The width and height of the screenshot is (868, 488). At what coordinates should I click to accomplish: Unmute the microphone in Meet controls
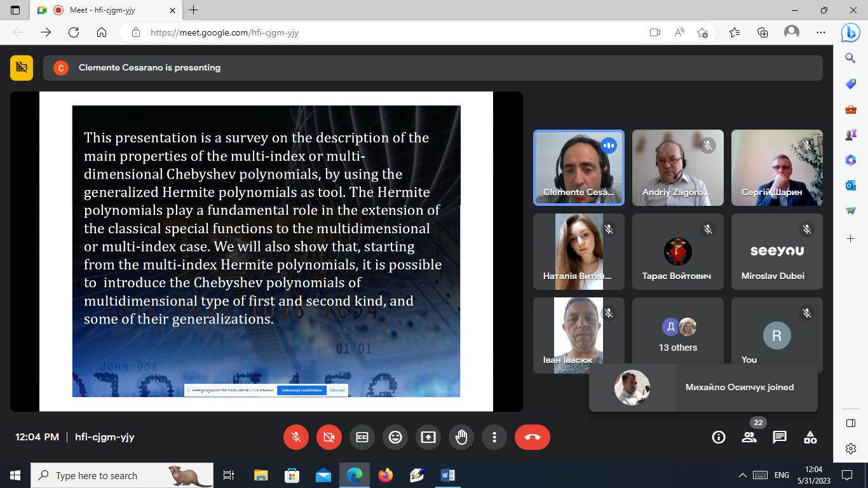pyautogui.click(x=295, y=437)
